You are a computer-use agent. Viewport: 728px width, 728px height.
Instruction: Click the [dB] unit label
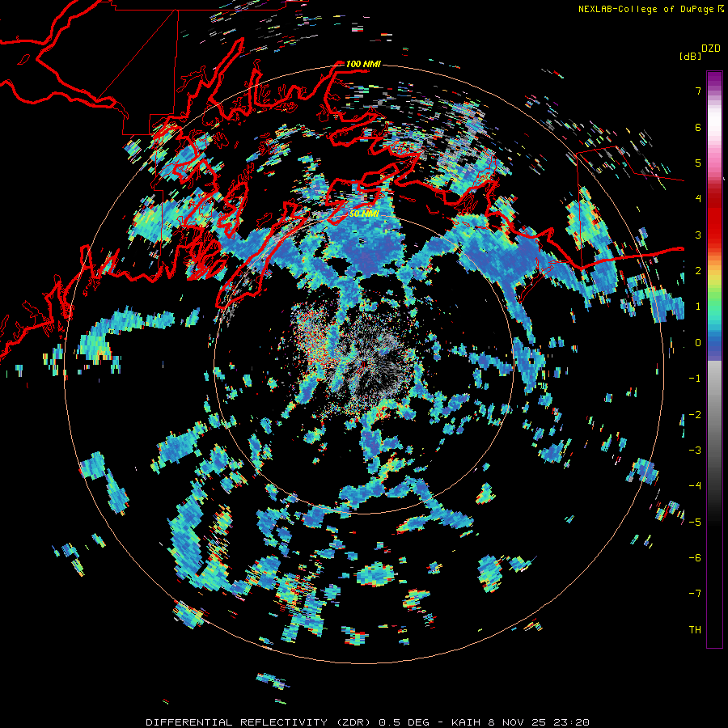coord(690,56)
